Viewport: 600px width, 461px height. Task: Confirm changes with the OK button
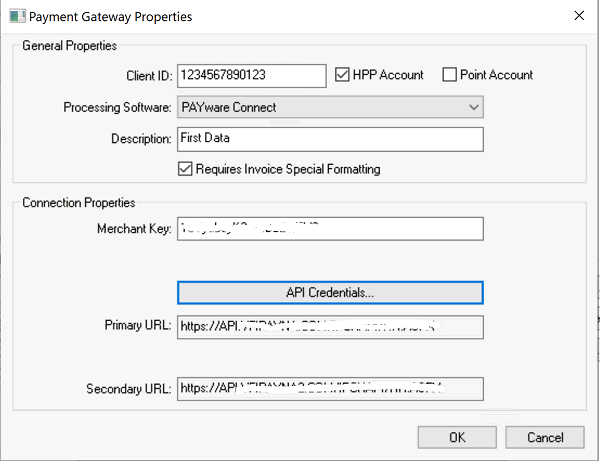point(457,437)
